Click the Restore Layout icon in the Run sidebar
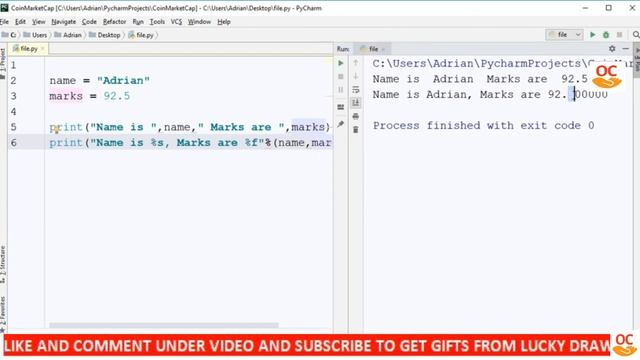Screen dimensions: 640x360 click(x=340, y=107)
